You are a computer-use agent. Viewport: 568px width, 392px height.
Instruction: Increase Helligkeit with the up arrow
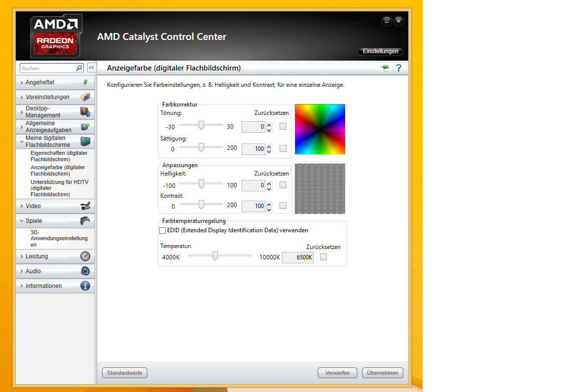(x=269, y=183)
